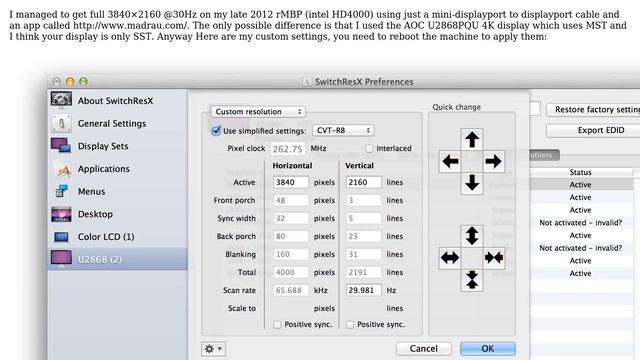Move image up with Quick change arrow
This screenshot has width=640, height=360.
pos(472,140)
